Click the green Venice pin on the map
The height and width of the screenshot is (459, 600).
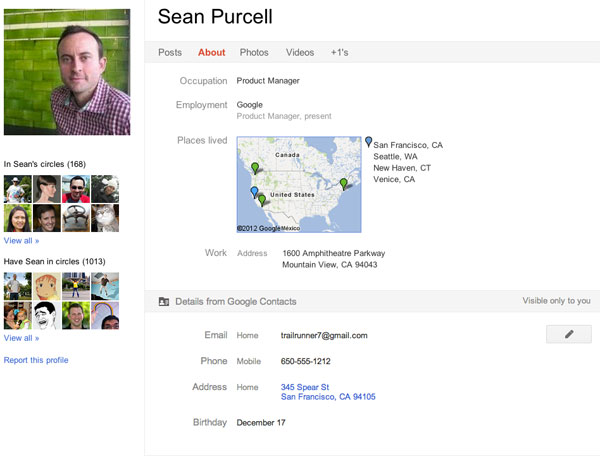[x=262, y=200]
